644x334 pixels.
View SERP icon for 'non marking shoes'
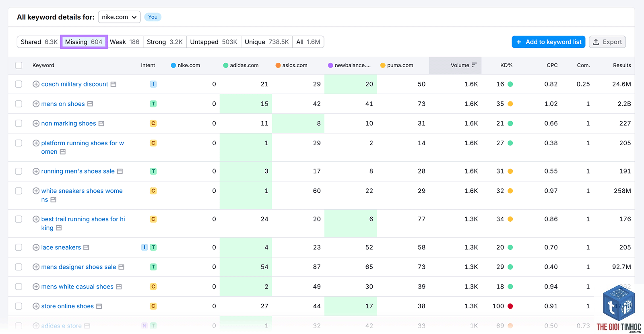click(x=101, y=124)
